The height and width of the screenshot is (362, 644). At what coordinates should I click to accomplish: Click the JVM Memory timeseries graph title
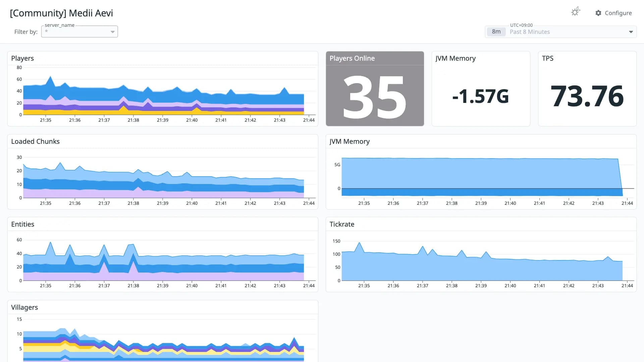pyautogui.click(x=350, y=141)
